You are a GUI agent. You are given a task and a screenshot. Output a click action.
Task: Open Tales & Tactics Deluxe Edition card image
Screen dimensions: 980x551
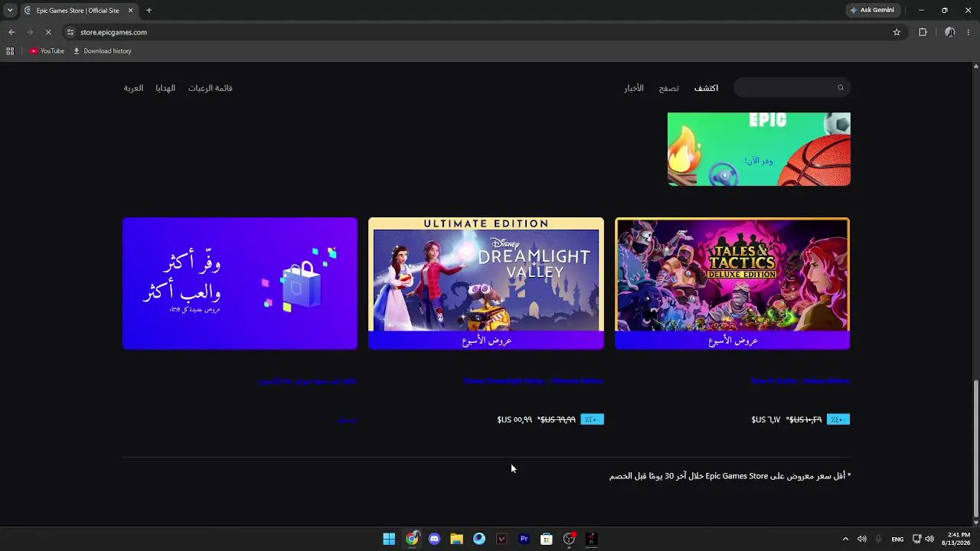732,284
